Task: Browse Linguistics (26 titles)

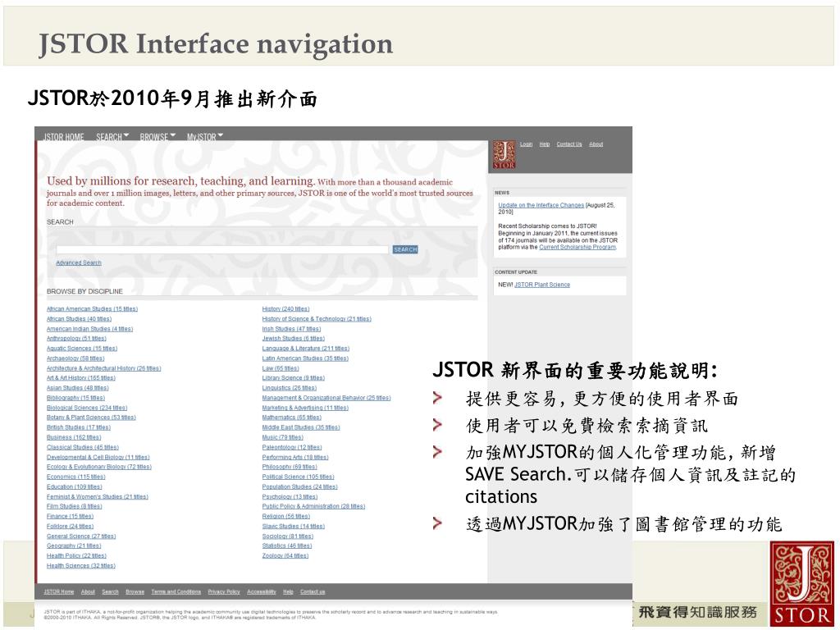Action: (290, 388)
